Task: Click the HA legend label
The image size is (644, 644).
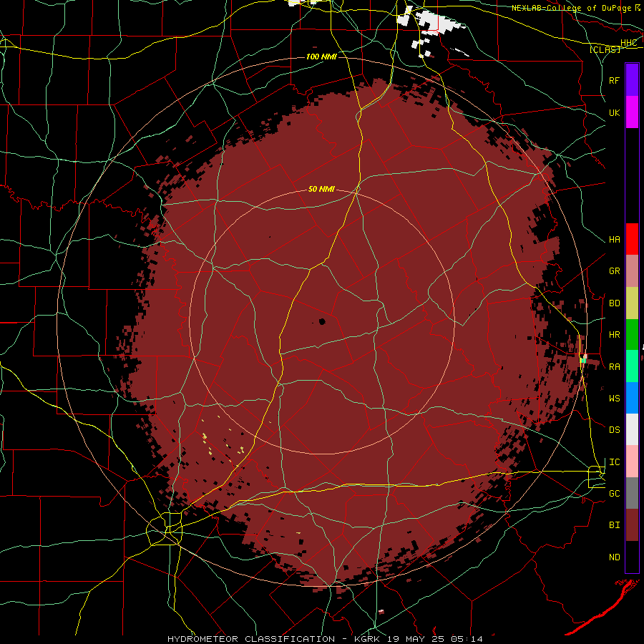Action: (614, 240)
